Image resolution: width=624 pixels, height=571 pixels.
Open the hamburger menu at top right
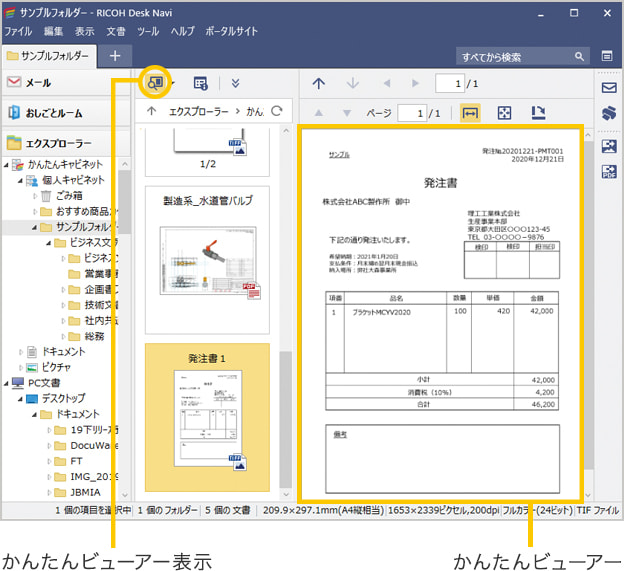coord(607,56)
